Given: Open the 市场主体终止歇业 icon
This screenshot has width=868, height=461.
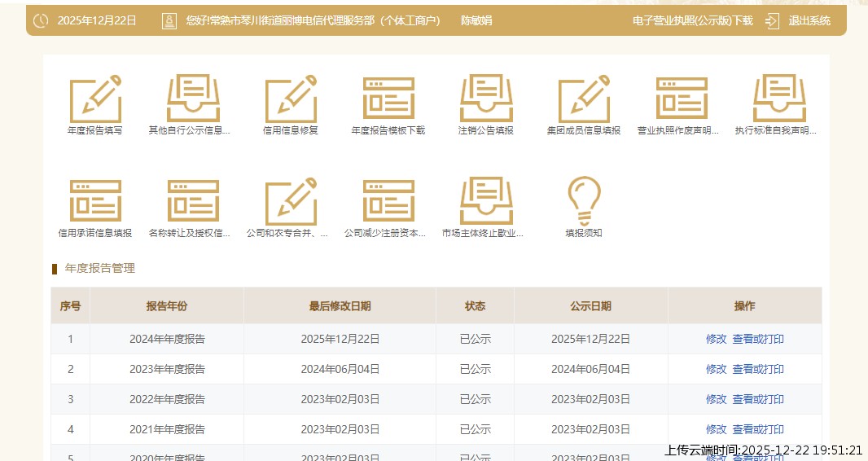Looking at the screenshot, I should (486, 201).
